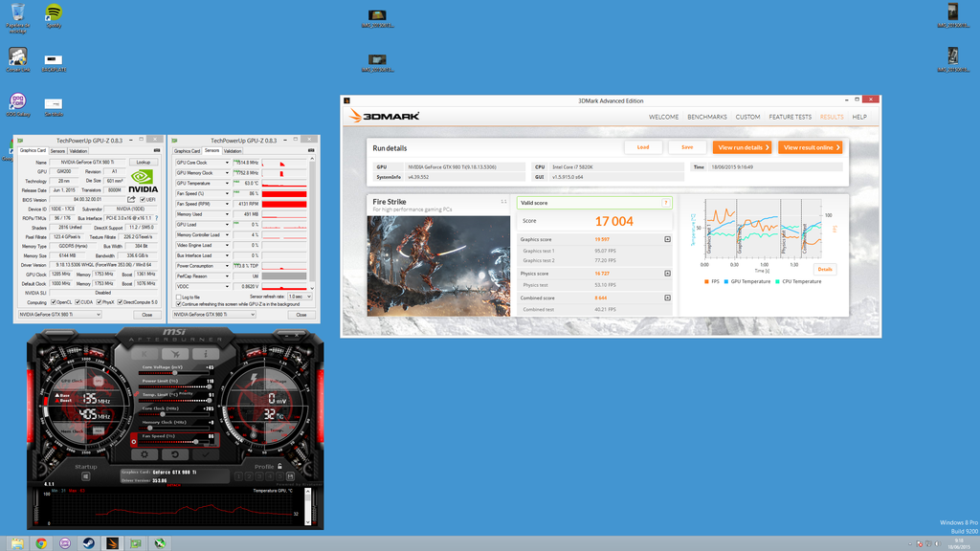Viewport: 980px width, 551px height.
Task: Open Spotify desktop shortcut
Action: pos(54,15)
